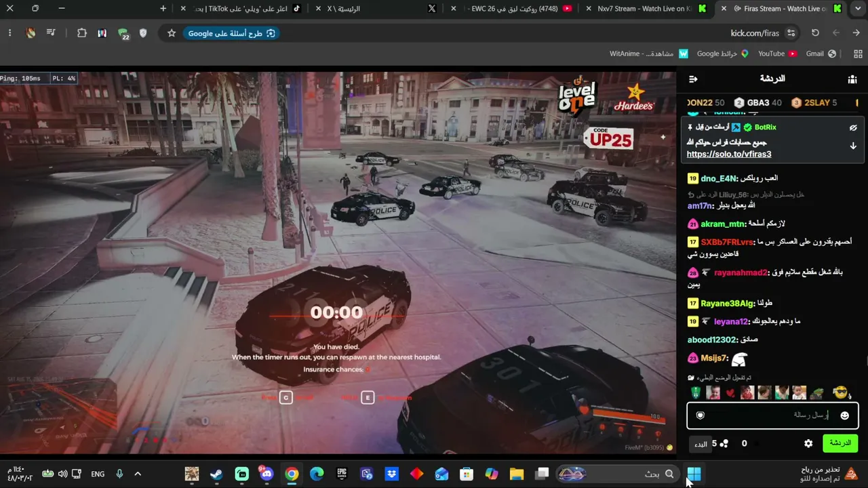Select the sunglasses emote in quick emotes
The height and width of the screenshot is (488, 868).
click(x=841, y=392)
